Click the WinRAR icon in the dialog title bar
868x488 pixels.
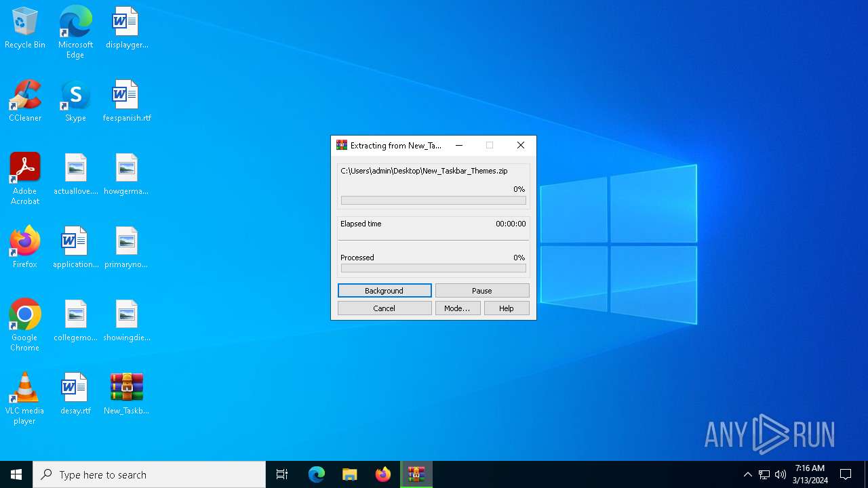click(x=342, y=145)
